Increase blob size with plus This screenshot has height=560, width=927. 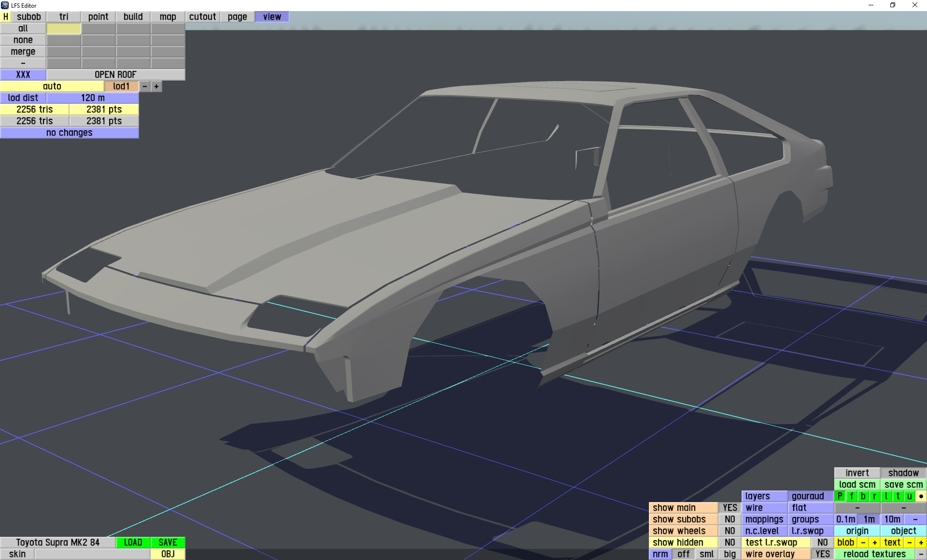(x=874, y=543)
